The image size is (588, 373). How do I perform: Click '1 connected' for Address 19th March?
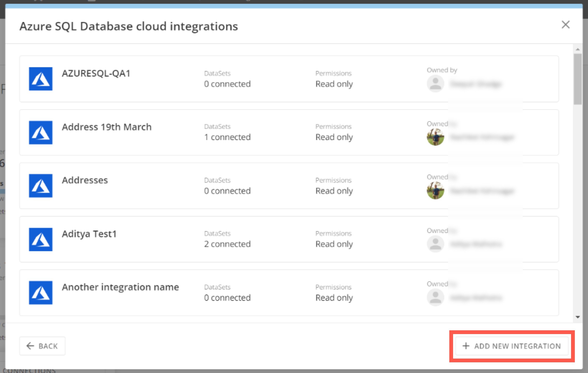click(227, 137)
